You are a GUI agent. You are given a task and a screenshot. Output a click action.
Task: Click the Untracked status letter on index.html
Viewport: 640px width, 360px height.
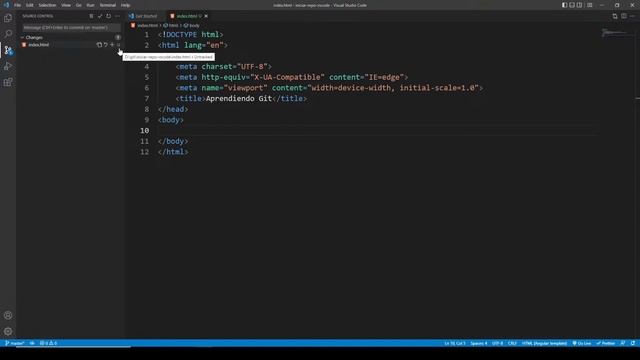[119, 45]
